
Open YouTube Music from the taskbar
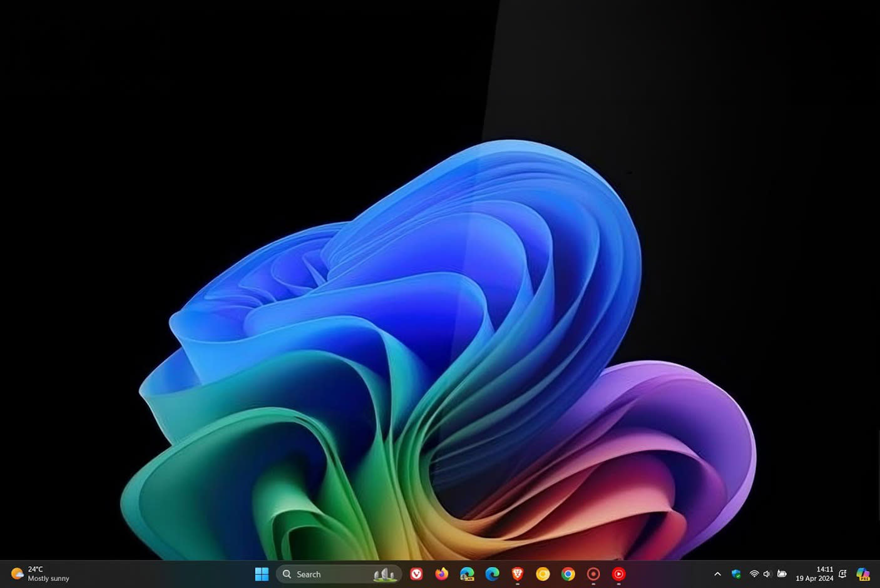pyautogui.click(x=618, y=574)
